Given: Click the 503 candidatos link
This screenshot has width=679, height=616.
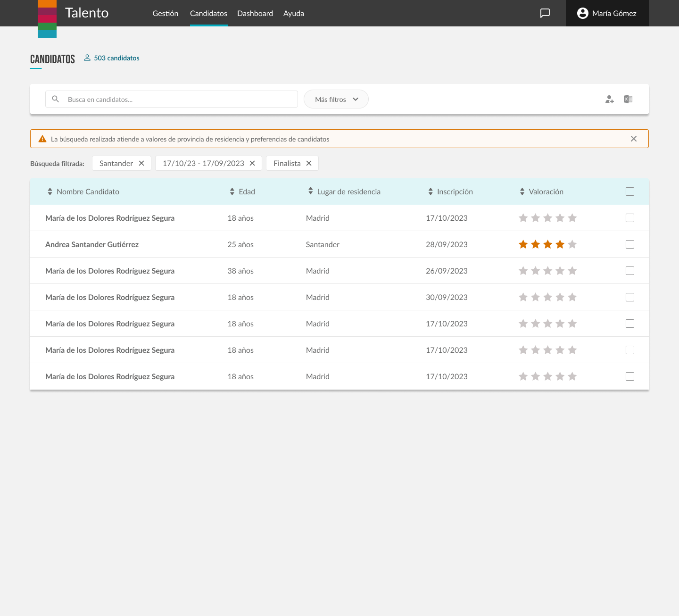Looking at the screenshot, I should point(116,58).
